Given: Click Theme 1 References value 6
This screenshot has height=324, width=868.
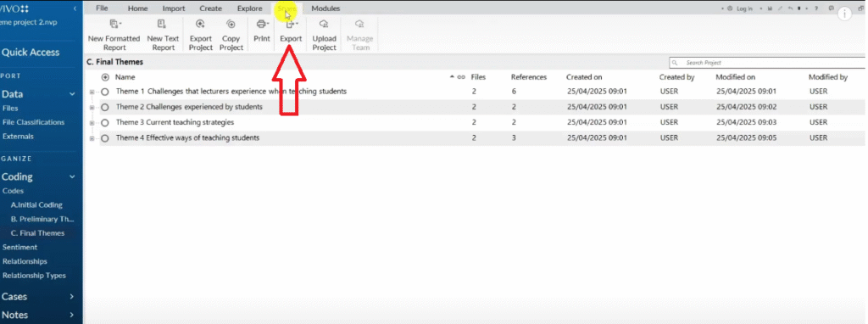Looking at the screenshot, I should (515, 92).
